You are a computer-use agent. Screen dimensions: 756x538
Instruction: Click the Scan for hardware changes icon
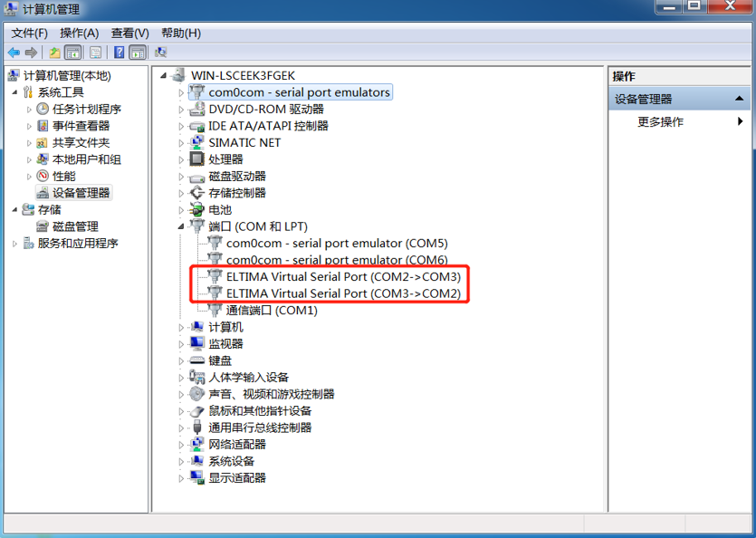(160, 53)
